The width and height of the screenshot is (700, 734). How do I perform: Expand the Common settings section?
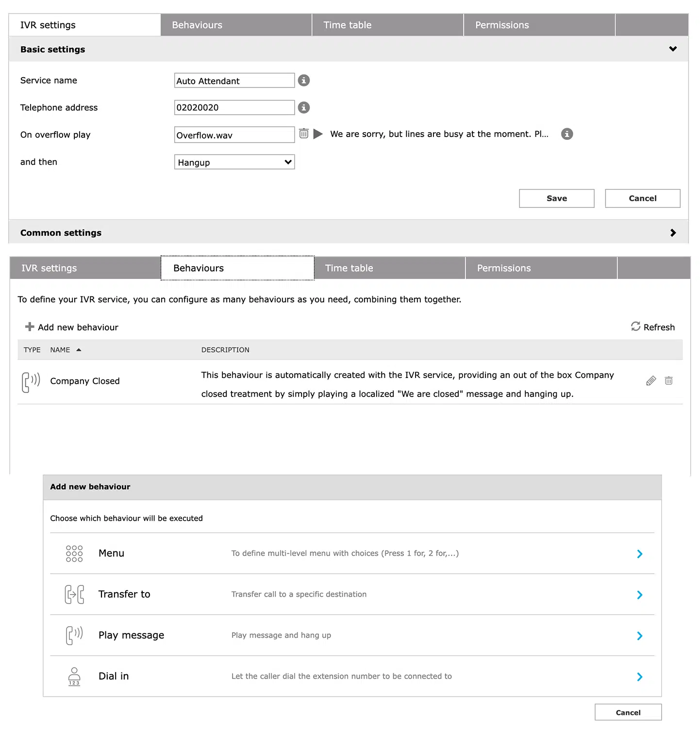pos(672,233)
